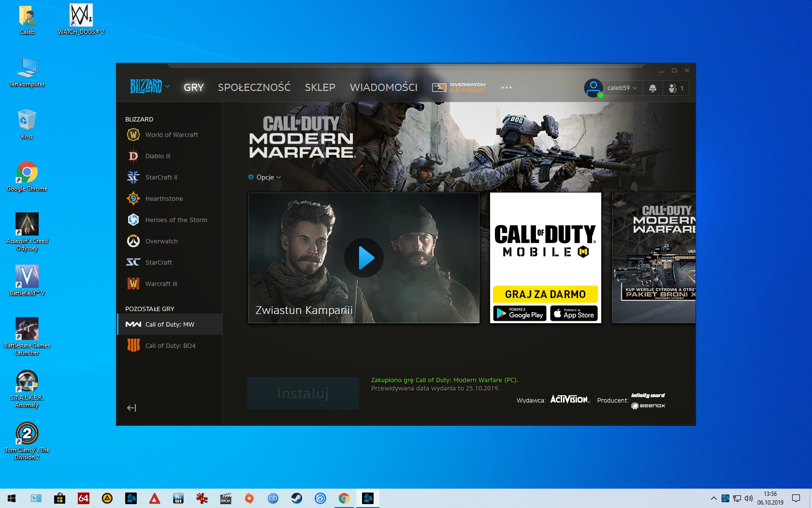This screenshot has height=508, width=812.
Task: Collapse the games sidebar arrow
Action: coord(131,408)
